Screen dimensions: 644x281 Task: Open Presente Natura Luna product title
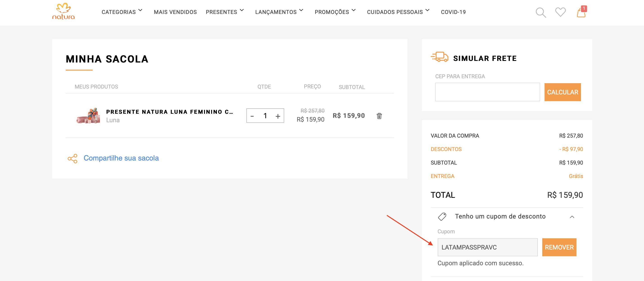169,112
